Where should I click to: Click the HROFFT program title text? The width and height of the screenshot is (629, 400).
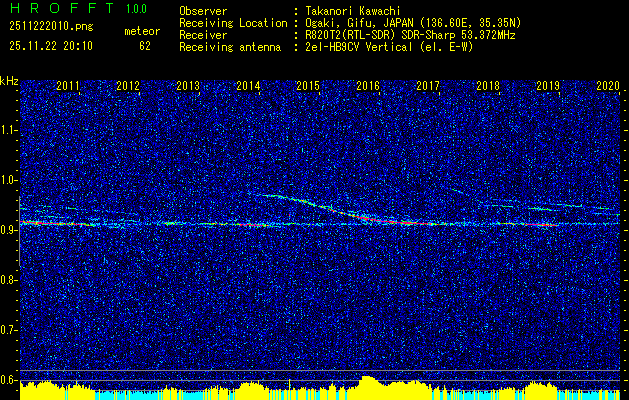click(62, 8)
